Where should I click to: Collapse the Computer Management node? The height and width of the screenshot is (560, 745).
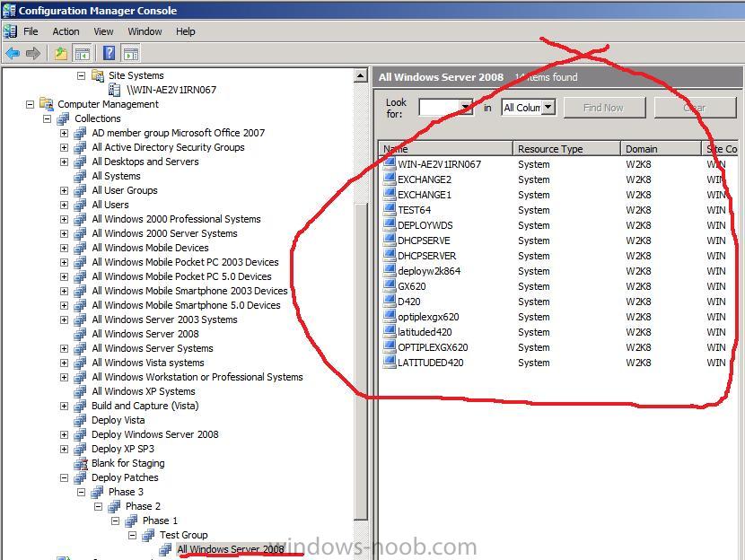(x=30, y=104)
